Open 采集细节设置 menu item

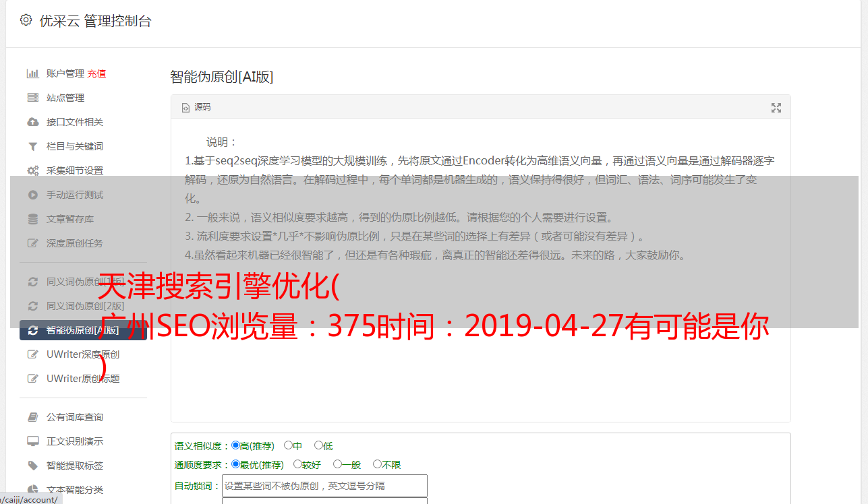point(75,170)
